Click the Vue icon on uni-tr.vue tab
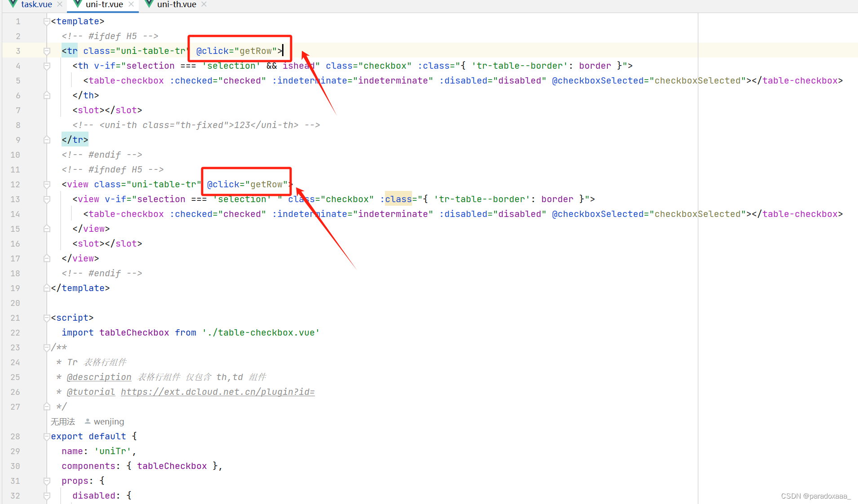858x504 pixels. [x=78, y=4]
